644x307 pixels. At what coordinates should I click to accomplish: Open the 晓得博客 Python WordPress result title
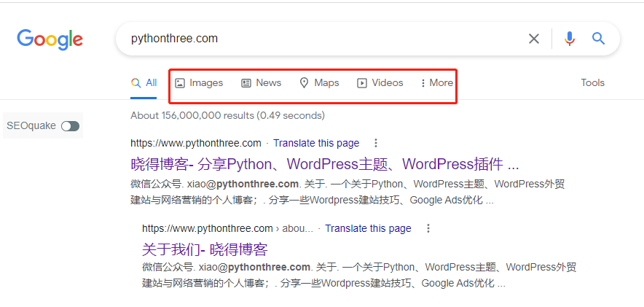(x=325, y=164)
